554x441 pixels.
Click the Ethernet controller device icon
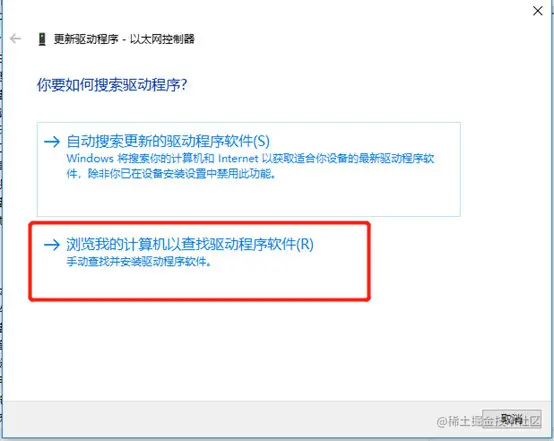pos(42,39)
